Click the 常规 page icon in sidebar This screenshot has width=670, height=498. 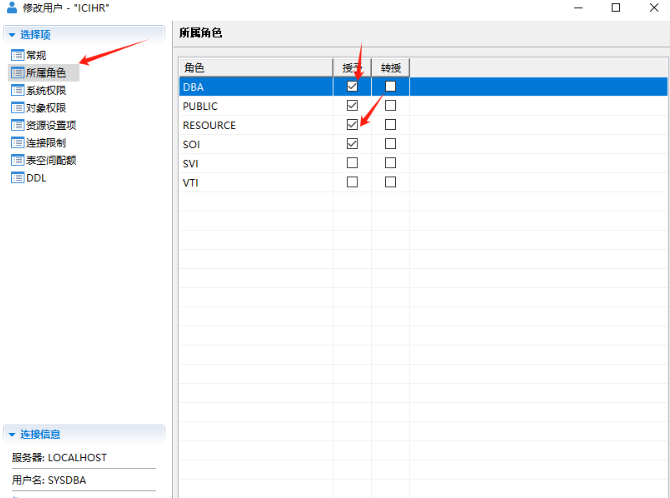coord(18,55)
